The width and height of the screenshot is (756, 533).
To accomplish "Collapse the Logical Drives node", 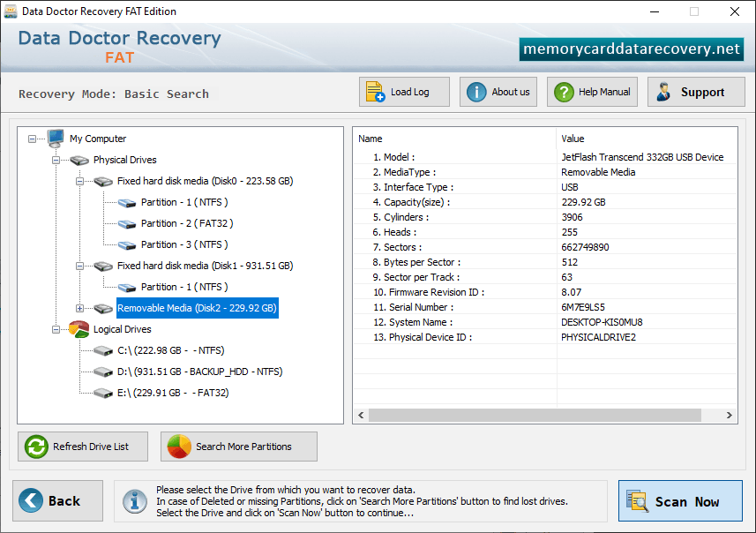I will click(x=56, y=329).
